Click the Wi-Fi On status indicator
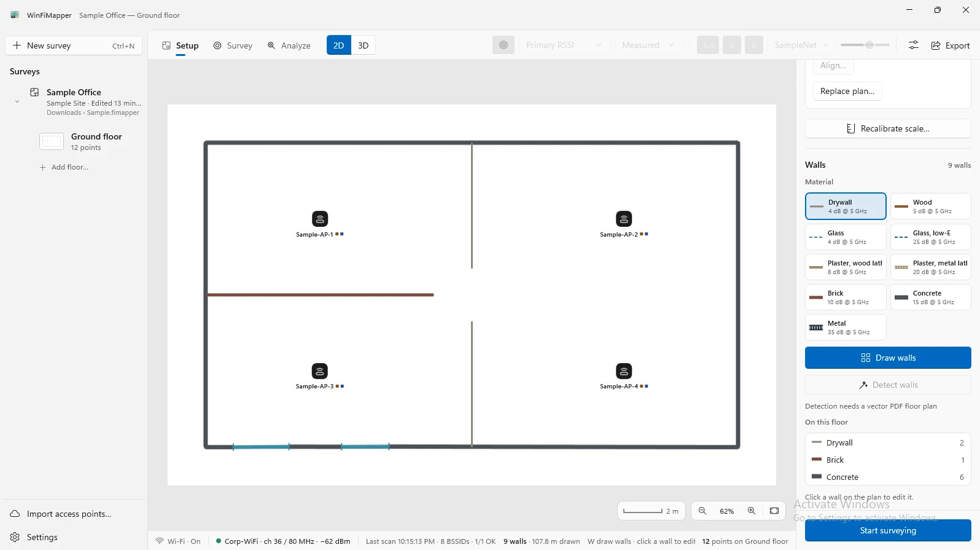This screenshot has width=980, height=550. pos(178,541)
